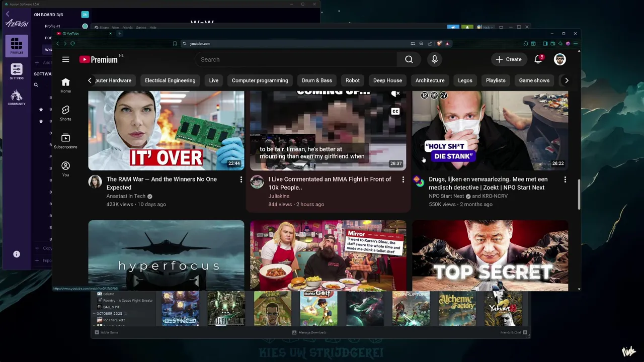Open options for The RAM War video
Image resolution: width=644 pixels, height=362 pixels.
pyautogui.click(x=241, y=179)
